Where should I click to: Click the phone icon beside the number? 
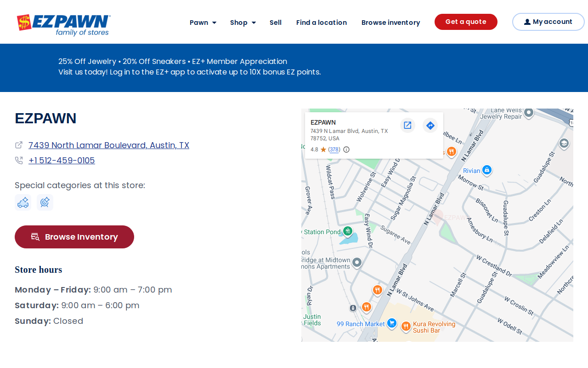pos(19,161)
